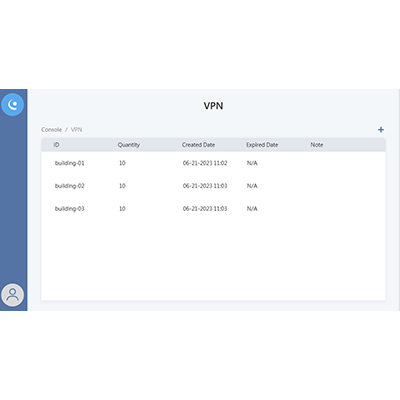Go to Console breadcrumb link

51,129
